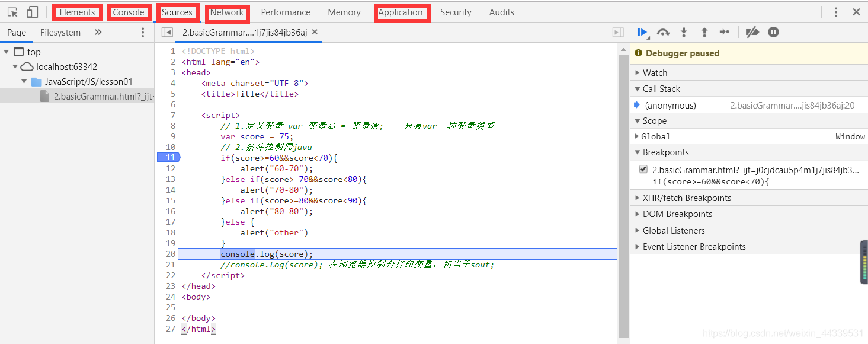Collapse the JavaScript/JS/lesson01 folder

(24, 82)
